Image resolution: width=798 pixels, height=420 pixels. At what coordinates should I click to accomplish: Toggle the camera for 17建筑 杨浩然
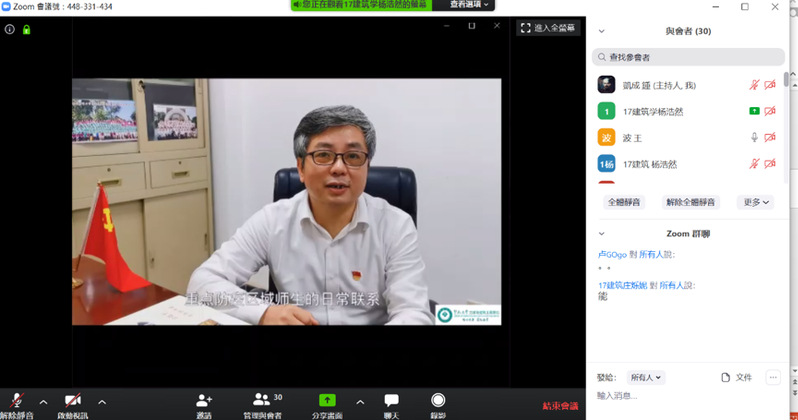[770, 163]
